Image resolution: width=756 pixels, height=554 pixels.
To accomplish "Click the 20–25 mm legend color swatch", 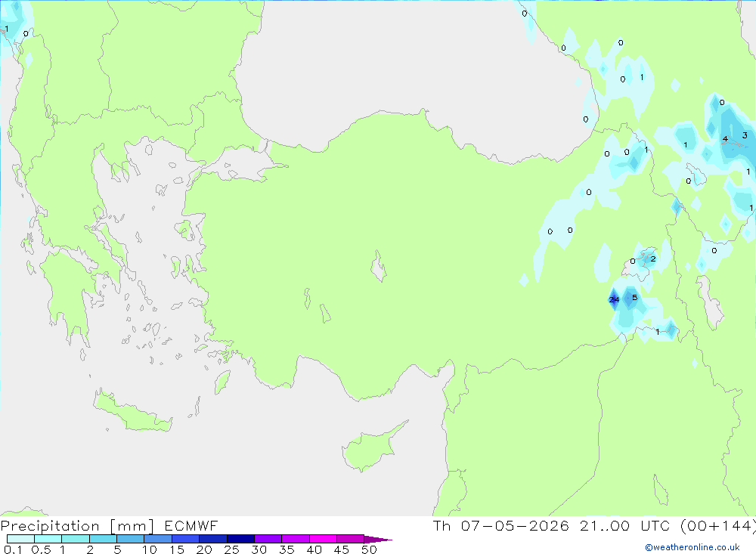I will coord(213,539).
